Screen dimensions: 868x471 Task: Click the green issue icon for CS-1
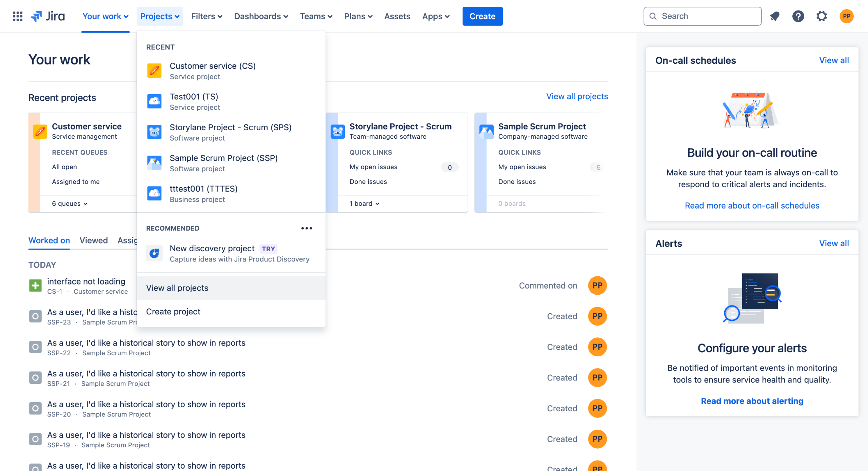point(35,286)
